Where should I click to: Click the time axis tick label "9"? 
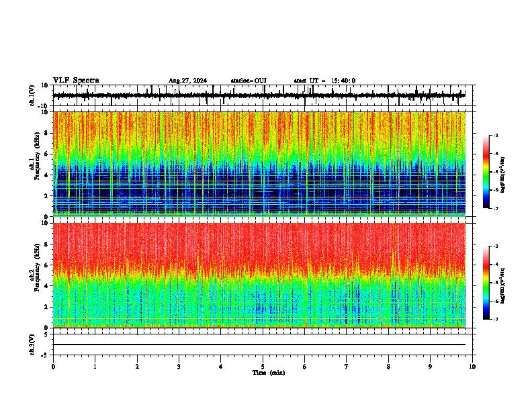[x=430, y=367]
